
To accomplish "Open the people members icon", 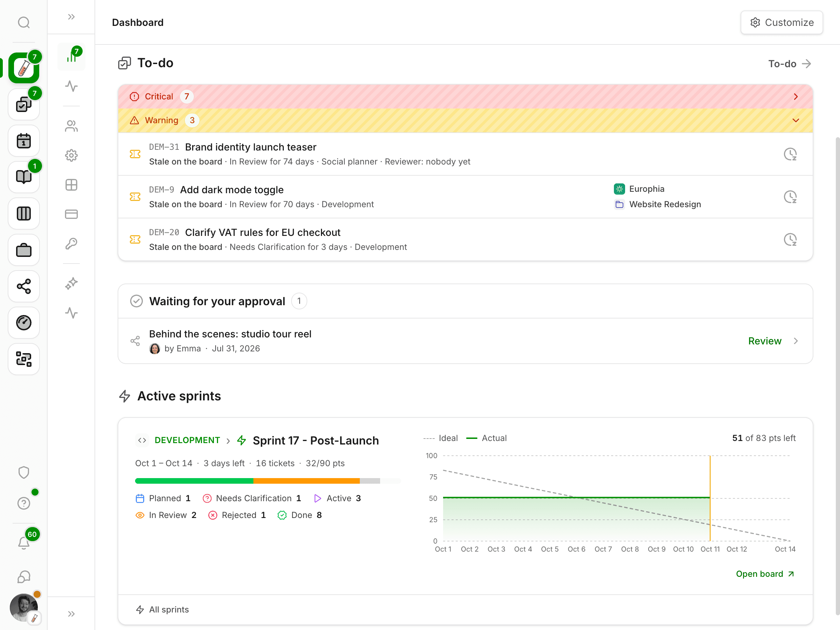I will [x=71, y=126].
